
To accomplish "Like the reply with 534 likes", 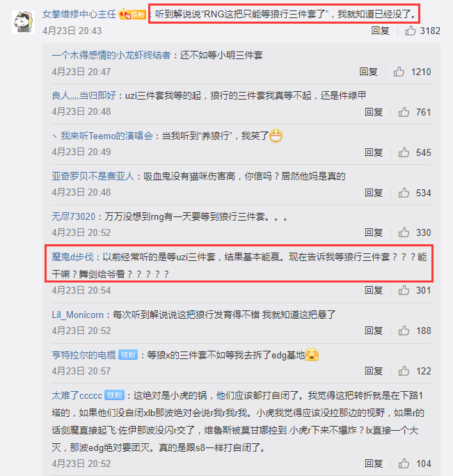I will pos(404,193).
